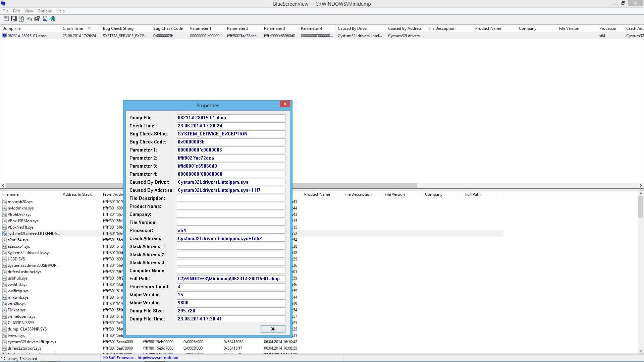Screen dimensions: 644x362
Task: Click the BlueScreenView icon in the title bar
Action: pos(3,4)
